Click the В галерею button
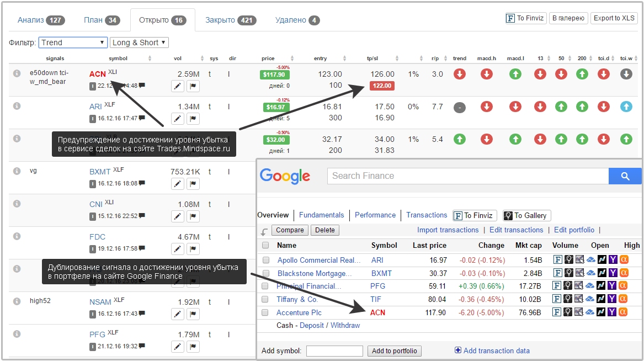The width and height of the screenshot is (644, 361). point(568,18)
